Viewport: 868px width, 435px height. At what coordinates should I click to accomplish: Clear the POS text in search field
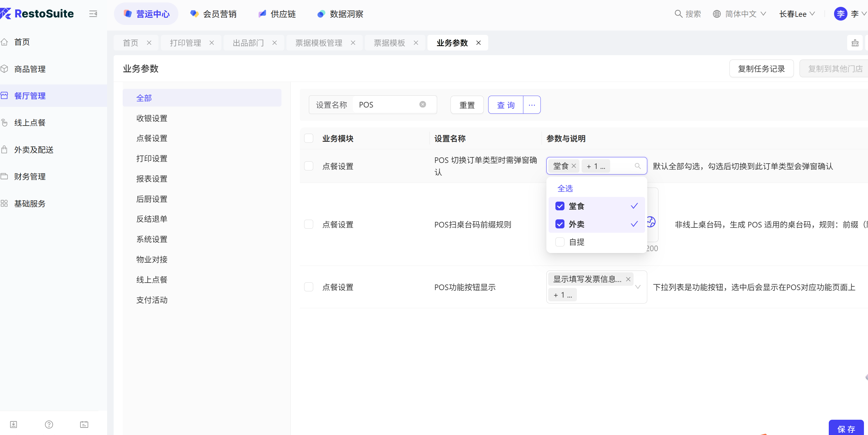click(422, 104)
